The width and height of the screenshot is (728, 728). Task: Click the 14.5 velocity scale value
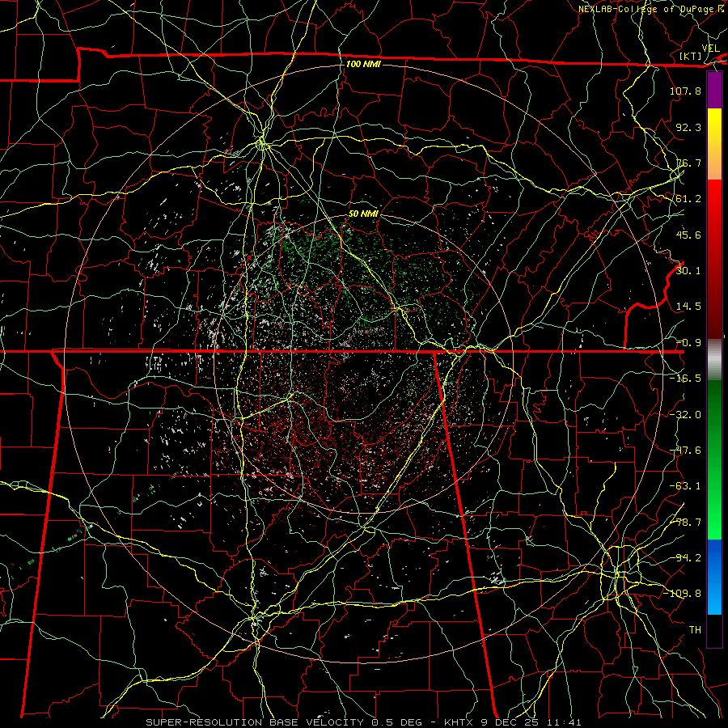click(x=688, y=307)
